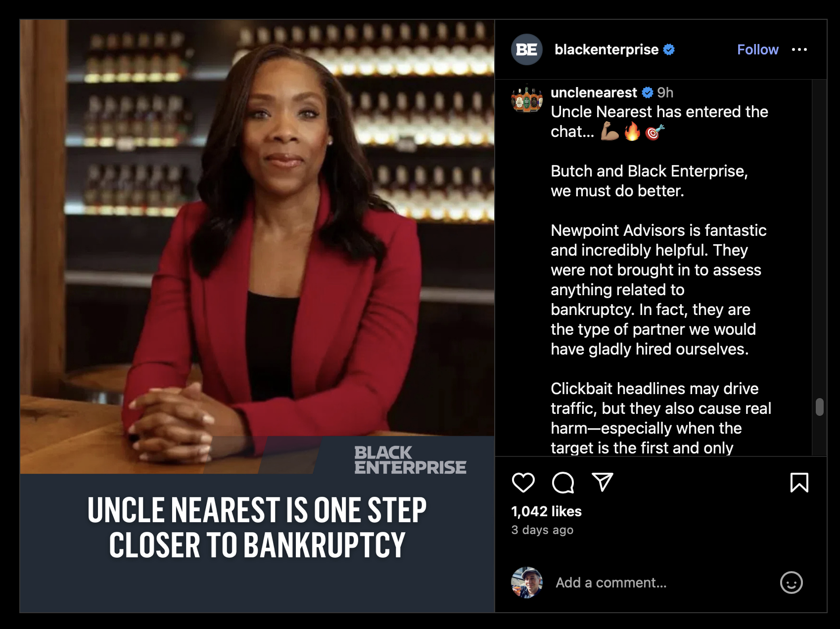This screenshot has height=629, width=840.
Task: Click the 3 days ago timestamp
Action: coord(542,530)
